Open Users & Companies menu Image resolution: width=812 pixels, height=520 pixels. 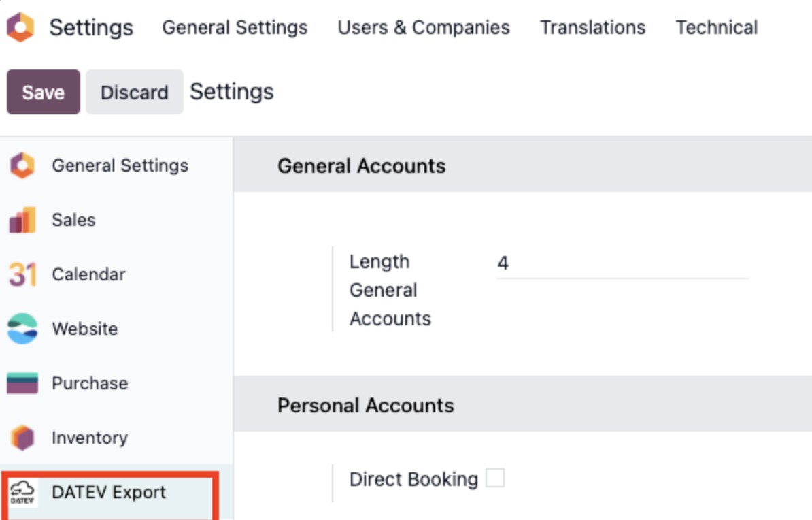(424, 27)
